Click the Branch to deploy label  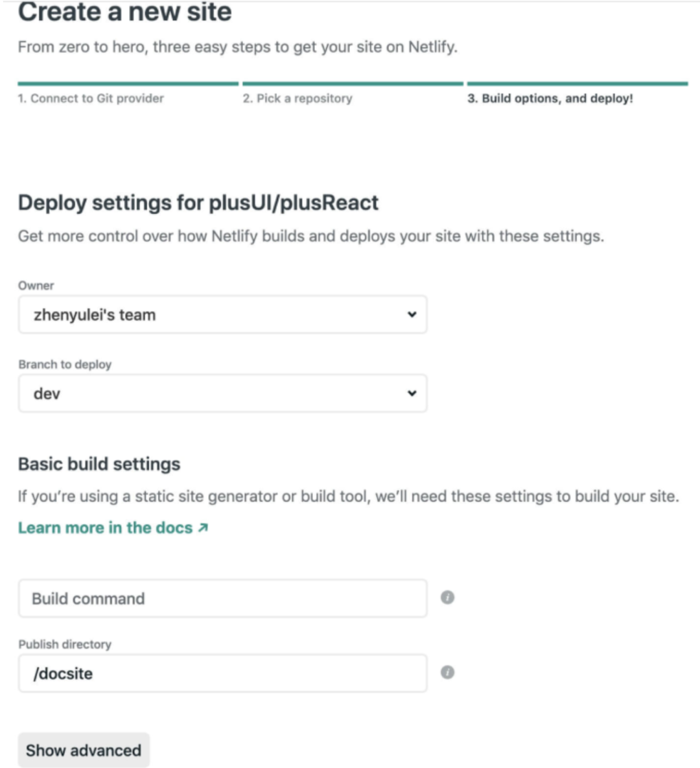click(65, 364)
